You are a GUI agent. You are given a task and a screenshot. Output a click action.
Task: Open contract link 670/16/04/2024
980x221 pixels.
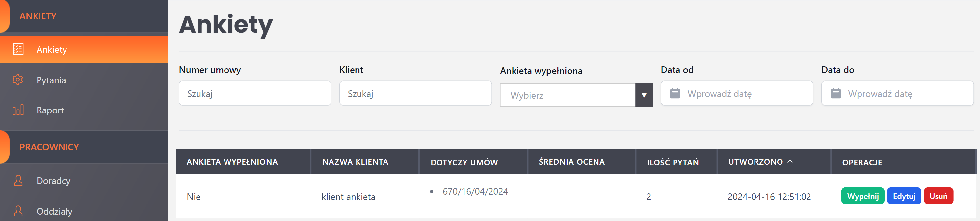(x=475, y=191)
